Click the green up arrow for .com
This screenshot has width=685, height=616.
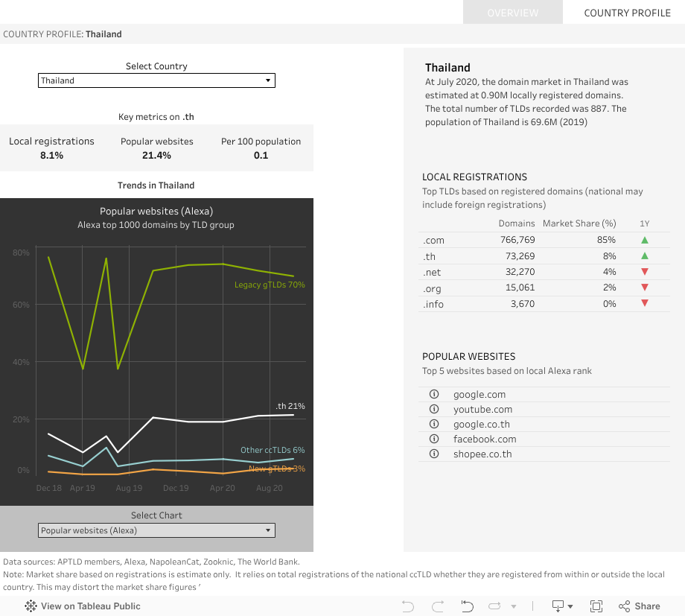645,240
